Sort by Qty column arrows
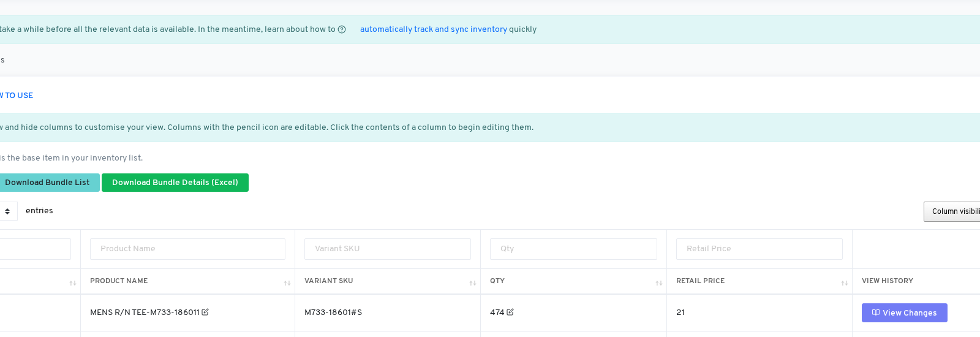Viewport: 980px width, 337px height. tap(659, 283)
